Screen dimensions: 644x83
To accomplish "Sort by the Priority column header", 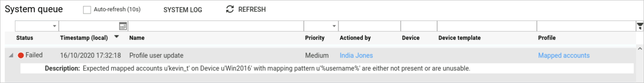I will [x=314, y=38].
